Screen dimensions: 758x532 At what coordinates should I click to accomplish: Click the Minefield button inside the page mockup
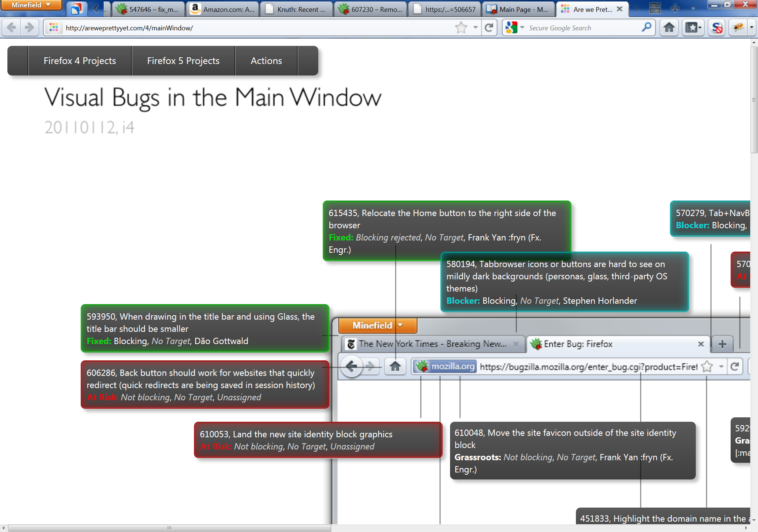(x=378, y=325)
